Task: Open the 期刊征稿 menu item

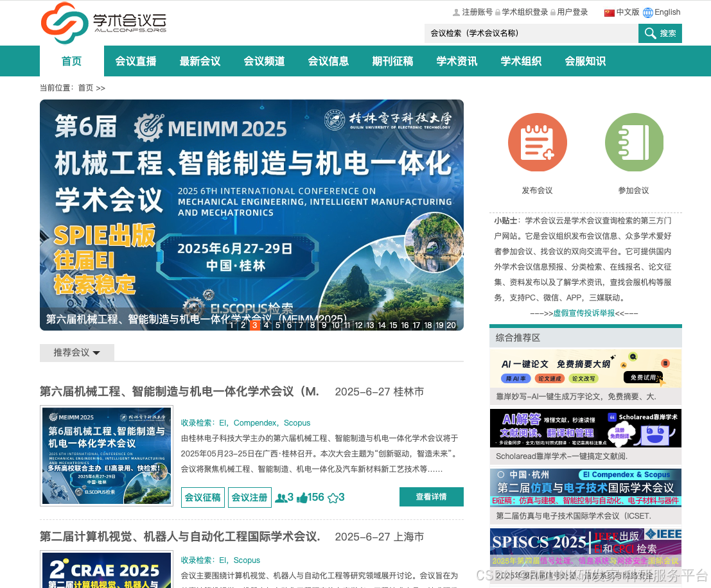Action: click(392, 61)
